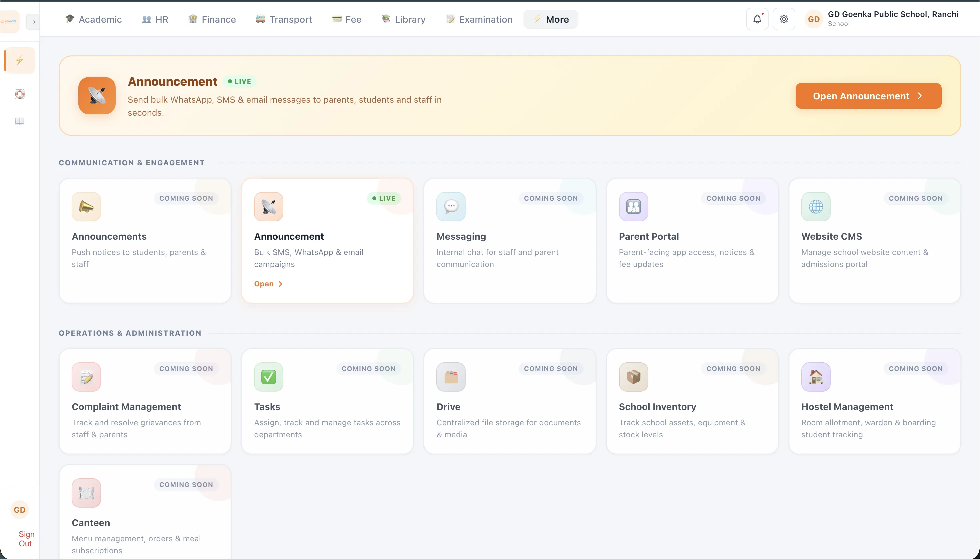The width and height of the screenshot is (980, 559).
Task: Open the lifebuoy support sidebar icon
Action: [20, 94]
